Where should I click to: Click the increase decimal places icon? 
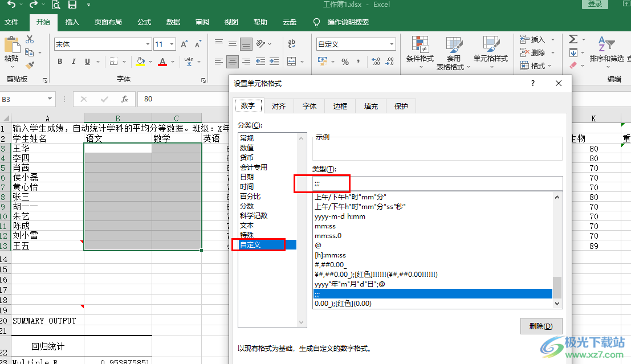point(376,62)
